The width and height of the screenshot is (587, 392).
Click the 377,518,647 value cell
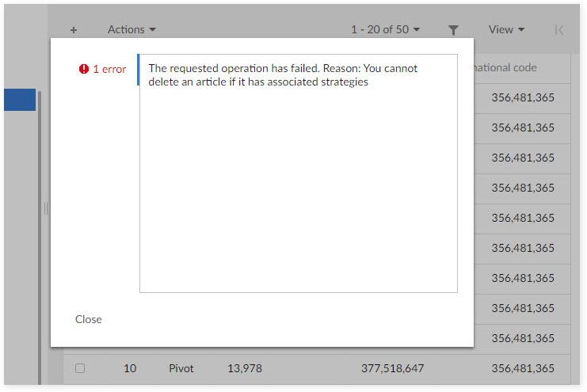tap(392, 368)
